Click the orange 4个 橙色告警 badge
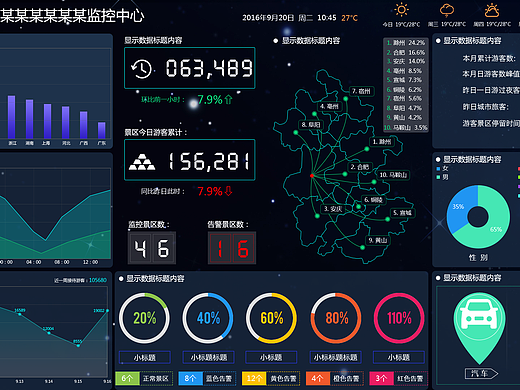 [x=335, y=378]
